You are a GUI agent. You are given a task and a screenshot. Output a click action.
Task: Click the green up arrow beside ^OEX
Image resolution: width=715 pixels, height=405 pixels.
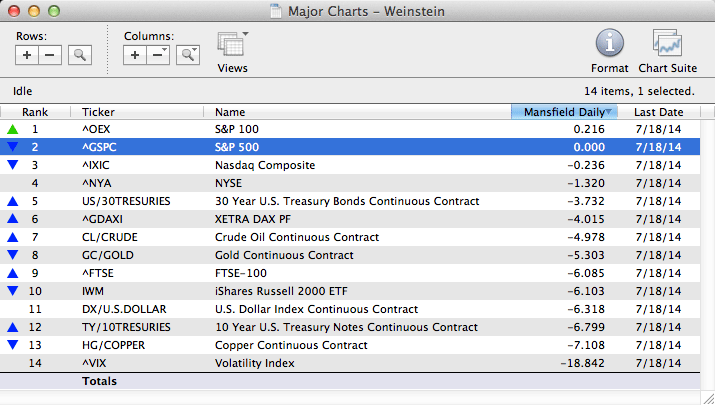(x=13, y=129)
